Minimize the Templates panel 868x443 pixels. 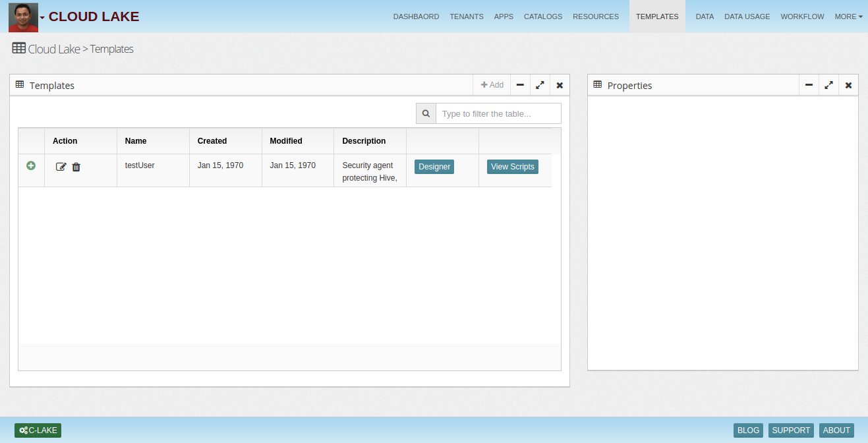pos(520,85)
